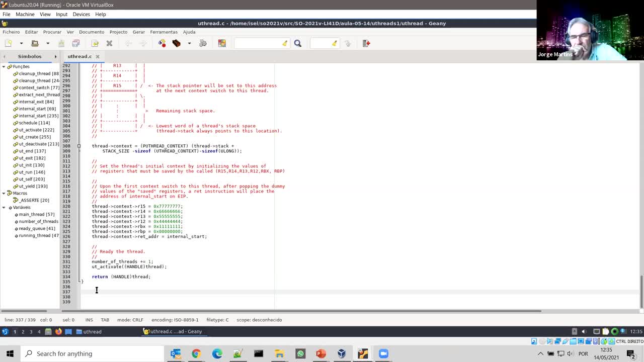Jump to context_switch [77] symbol

coord(39,87)
